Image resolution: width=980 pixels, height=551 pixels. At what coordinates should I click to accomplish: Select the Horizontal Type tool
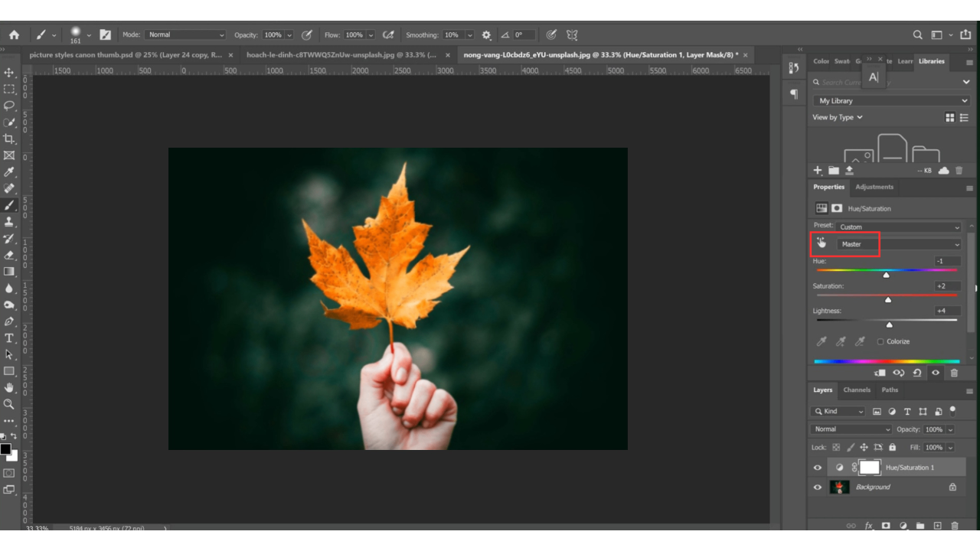click(x=9, y=338)
